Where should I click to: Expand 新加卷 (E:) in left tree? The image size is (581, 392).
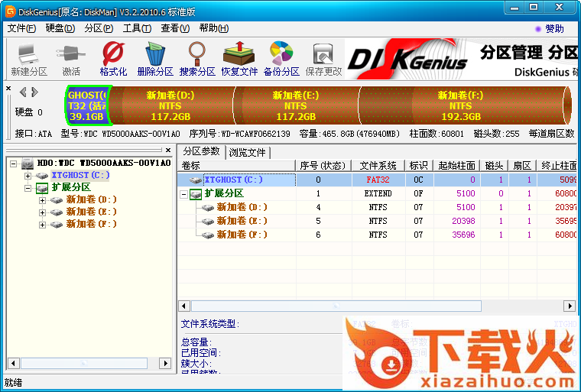[42, 212]
